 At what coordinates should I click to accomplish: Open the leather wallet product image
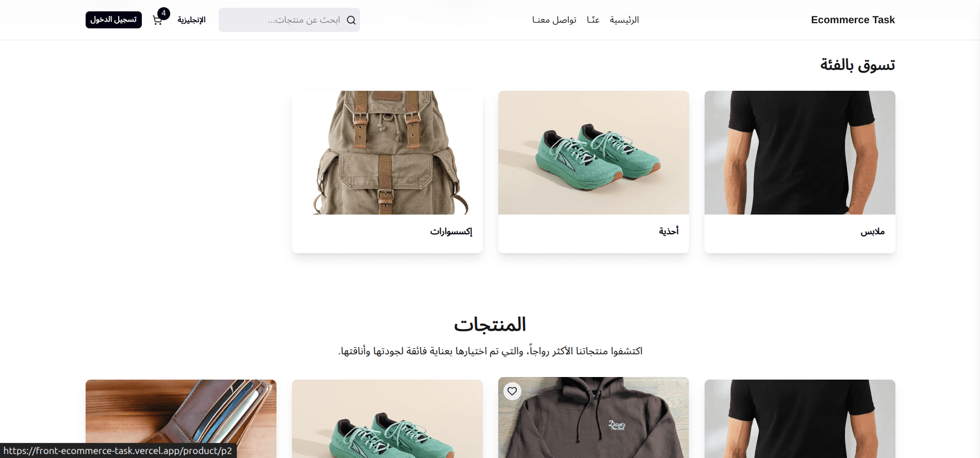(181, 419)
